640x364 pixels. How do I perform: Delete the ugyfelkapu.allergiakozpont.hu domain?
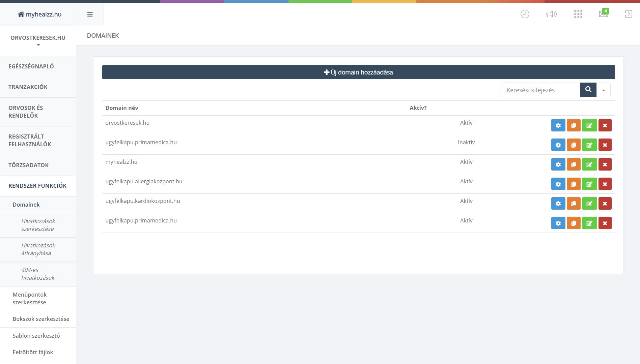coord(605,184)
